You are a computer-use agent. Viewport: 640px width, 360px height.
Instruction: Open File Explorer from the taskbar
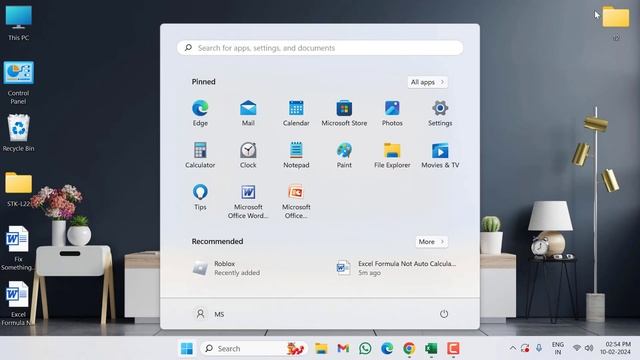click(x=321, y=349)
